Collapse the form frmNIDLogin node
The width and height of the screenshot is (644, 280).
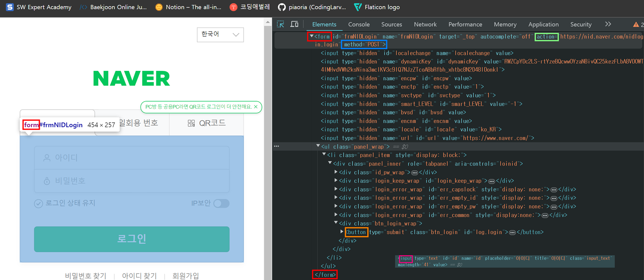coord(312,36)
